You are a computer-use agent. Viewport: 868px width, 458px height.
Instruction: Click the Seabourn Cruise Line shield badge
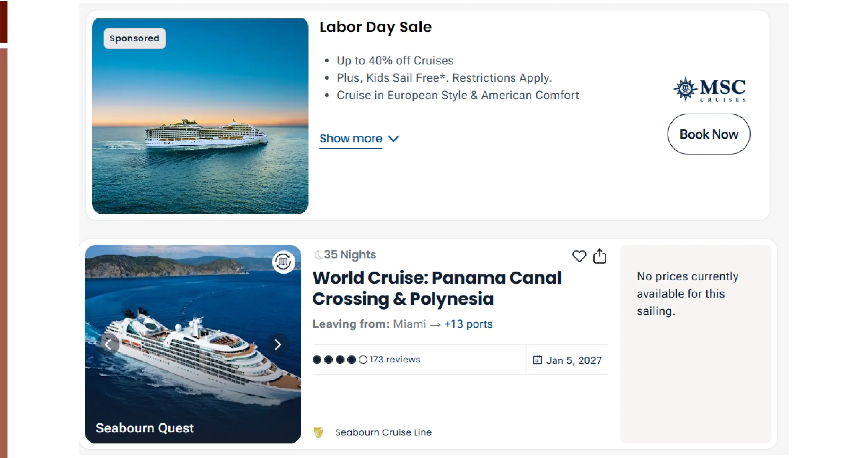coord(319,432)
